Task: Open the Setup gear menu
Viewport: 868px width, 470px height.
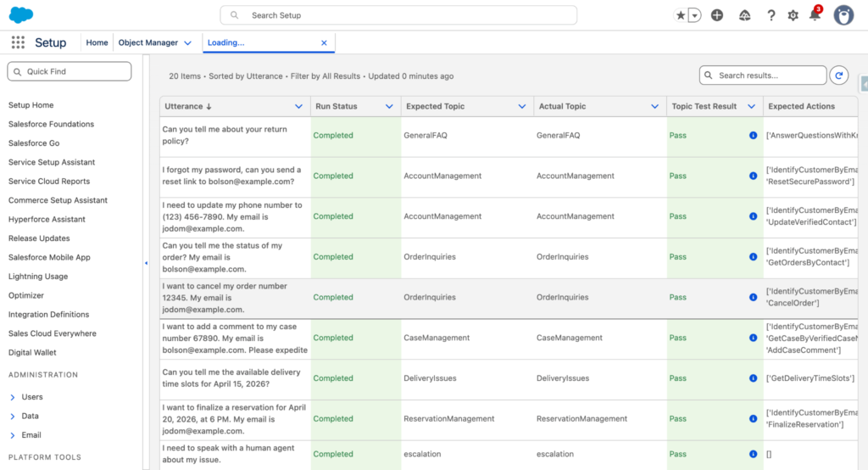Action: point(793,15)
